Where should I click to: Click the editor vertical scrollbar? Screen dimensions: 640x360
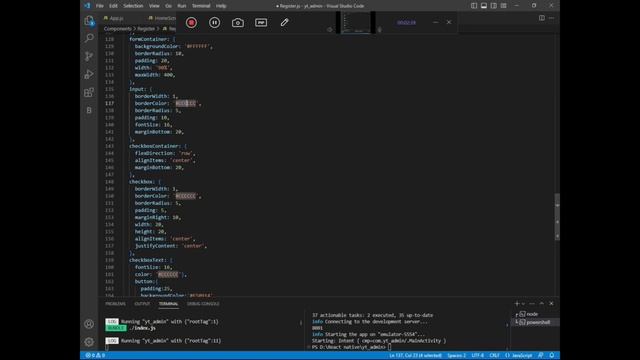557,216
